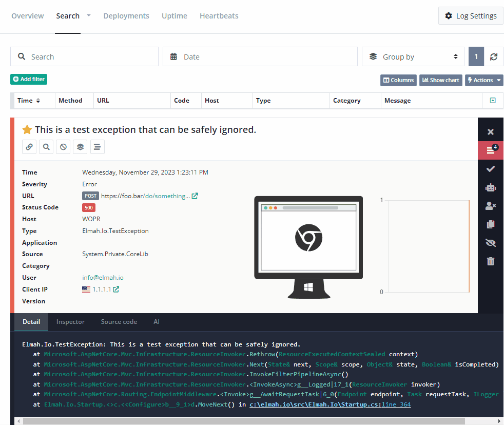This screenshot has height=425, width=504.
Task: Go to the Deployments tab
Action: point(126,16)
